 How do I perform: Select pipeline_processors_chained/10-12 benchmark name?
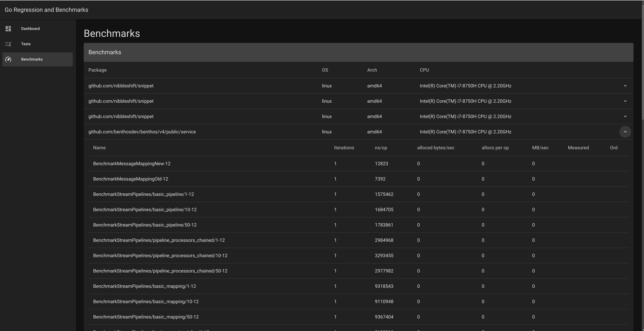tap(160, 256)
